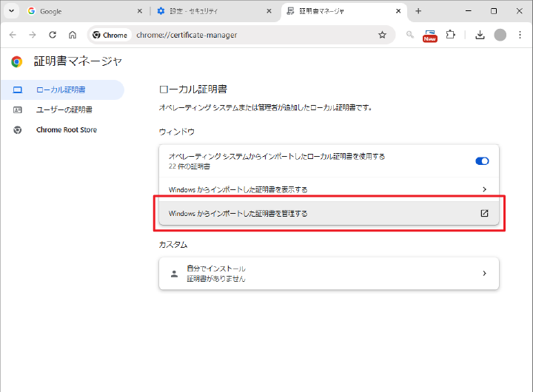Open the Extensions puzzle icon

(450, 35)
